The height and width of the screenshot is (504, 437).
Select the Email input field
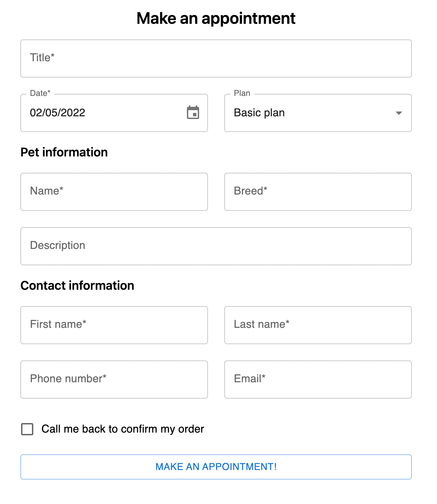click(318, 379)
